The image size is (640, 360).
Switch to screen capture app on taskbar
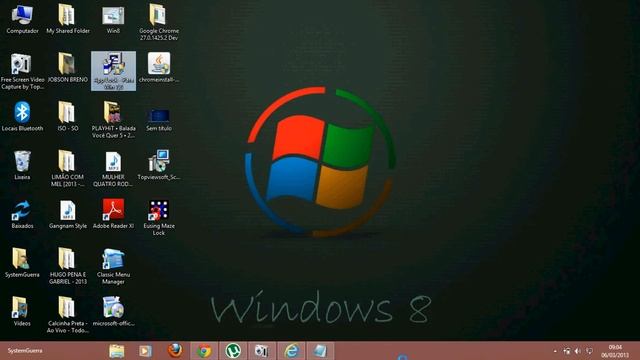point(262,351)
